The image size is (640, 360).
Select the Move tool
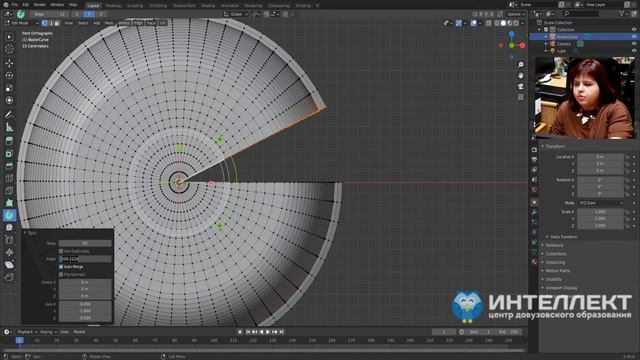(x=9, y=63)
